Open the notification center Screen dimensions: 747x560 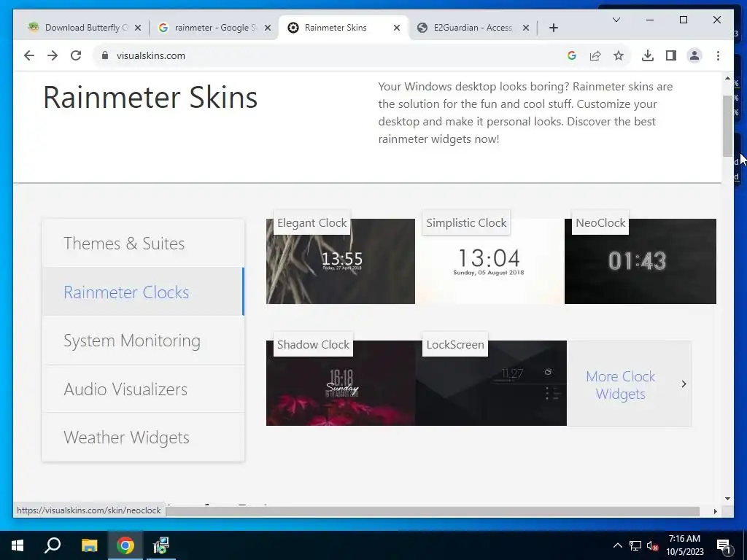pyautogui.click(x=724, y=545)
